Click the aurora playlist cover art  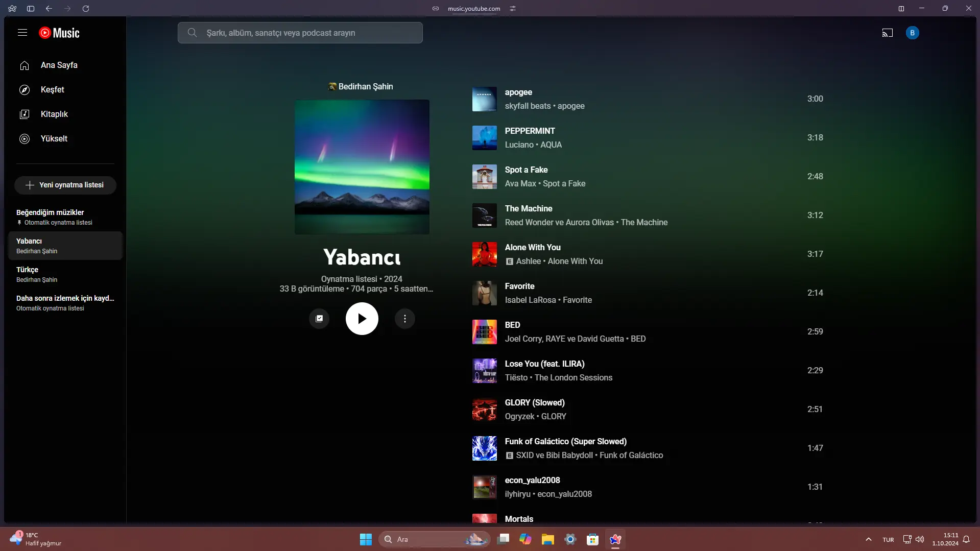tap(362, 167)
